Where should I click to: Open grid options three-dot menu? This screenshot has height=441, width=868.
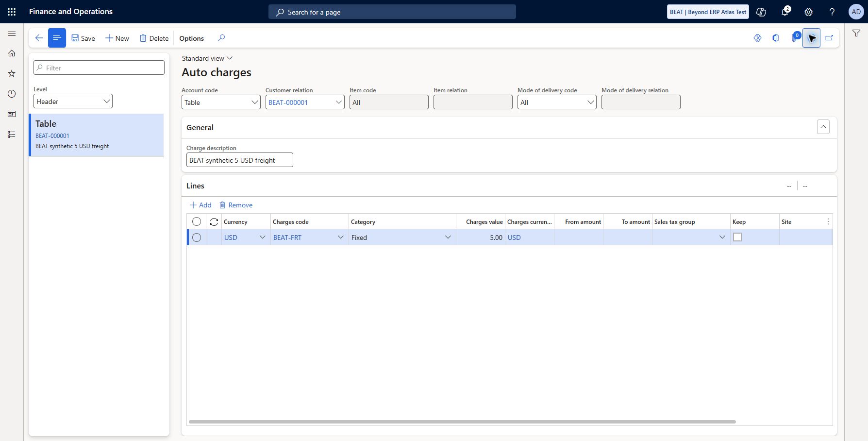tap(828, 221)
